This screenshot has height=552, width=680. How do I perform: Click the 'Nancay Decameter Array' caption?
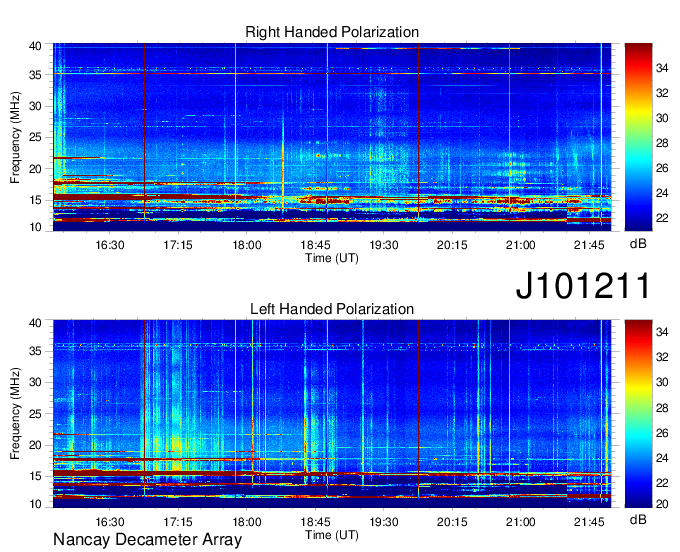[147, 540]
